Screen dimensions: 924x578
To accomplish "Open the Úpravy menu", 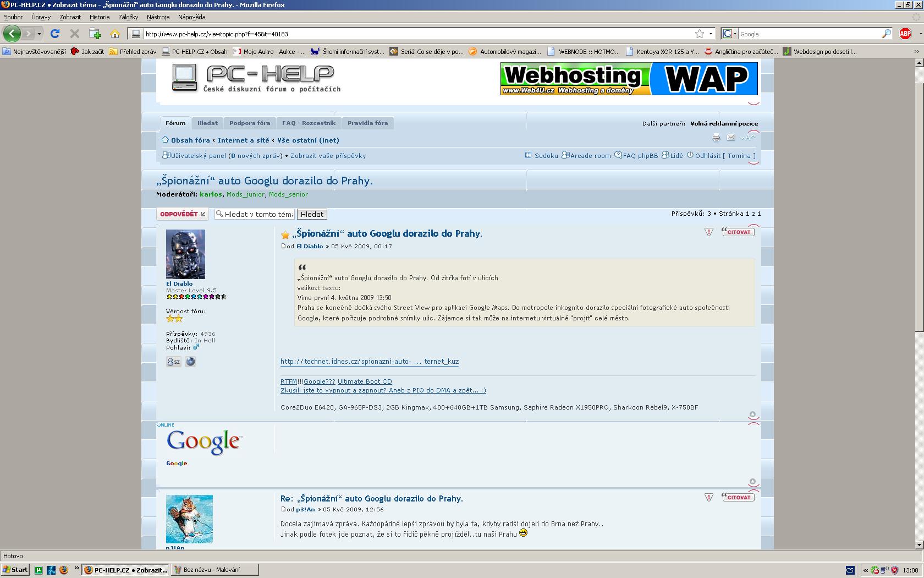I will [x=41, y=17].
